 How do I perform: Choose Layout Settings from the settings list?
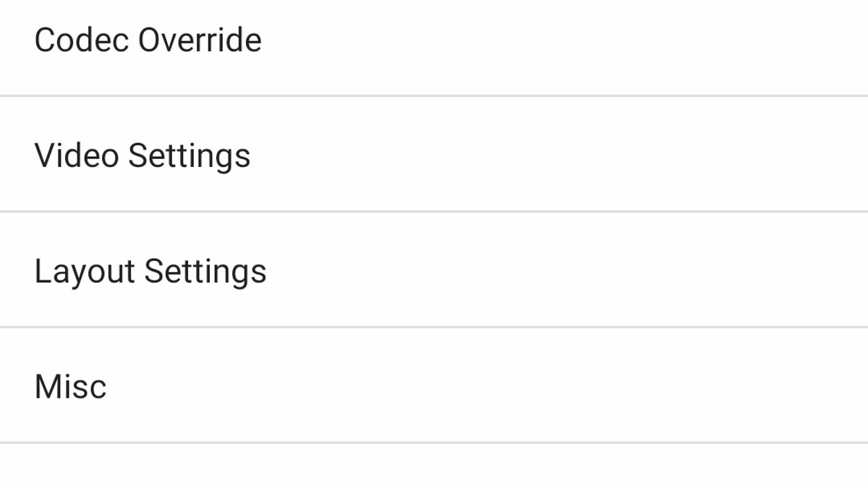tap(434, 270)
